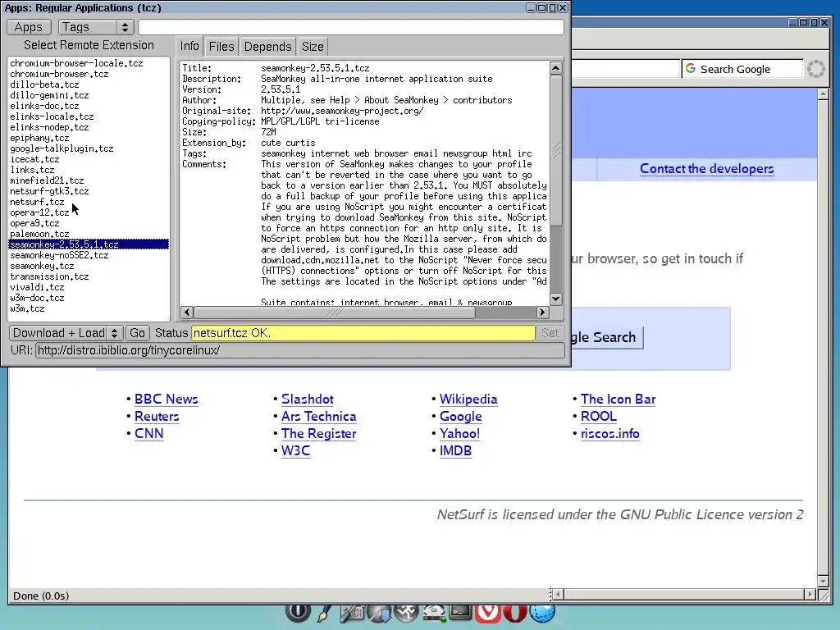Select dillo-beta.tcz extension
Screen dimensions: 840x630
89,84
